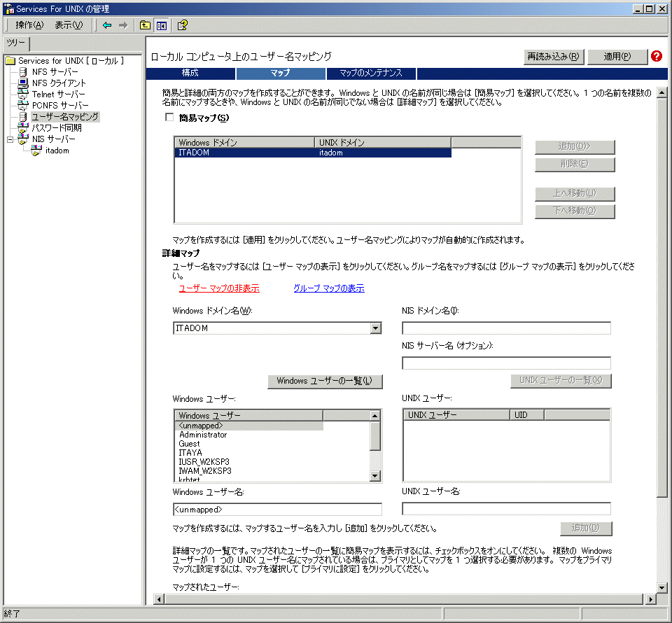Click the Telnet サーバー node icon
The width and height of the screenshot is (672, 623).
(x=23, y=94)
